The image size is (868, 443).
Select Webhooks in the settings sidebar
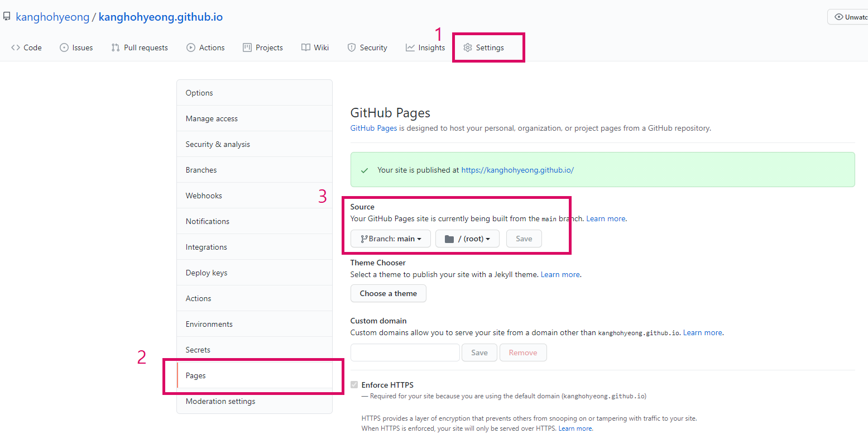[x=204, y=196]
